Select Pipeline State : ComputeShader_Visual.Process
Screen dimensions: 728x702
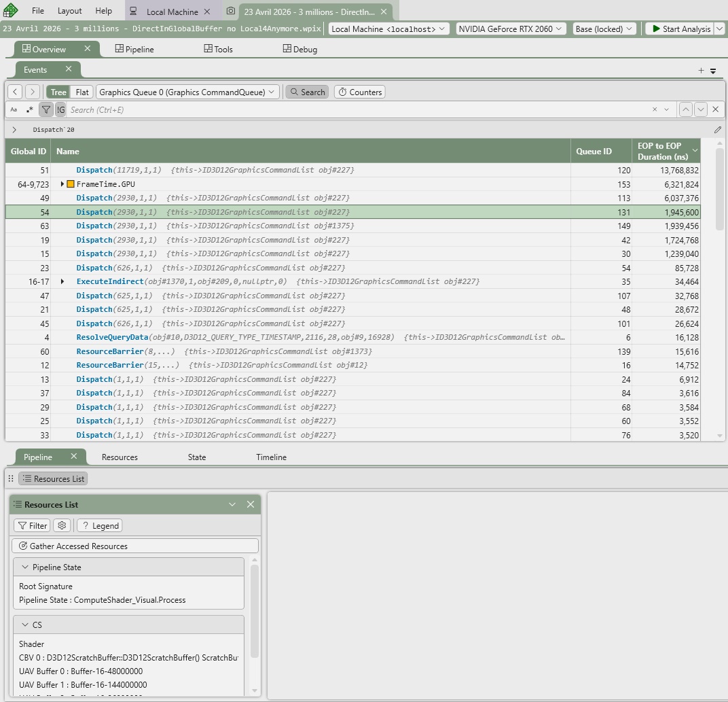(102, 600)
